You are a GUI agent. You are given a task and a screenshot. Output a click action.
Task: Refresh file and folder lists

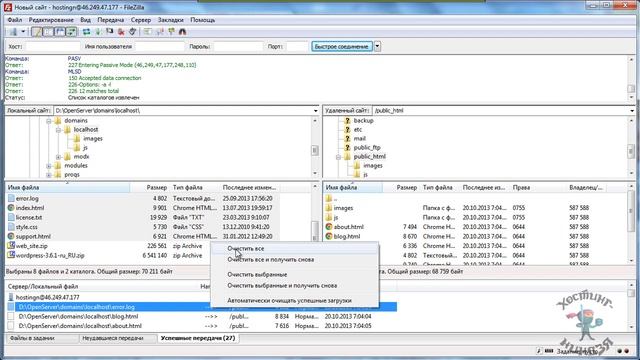(x=87, y=31)
